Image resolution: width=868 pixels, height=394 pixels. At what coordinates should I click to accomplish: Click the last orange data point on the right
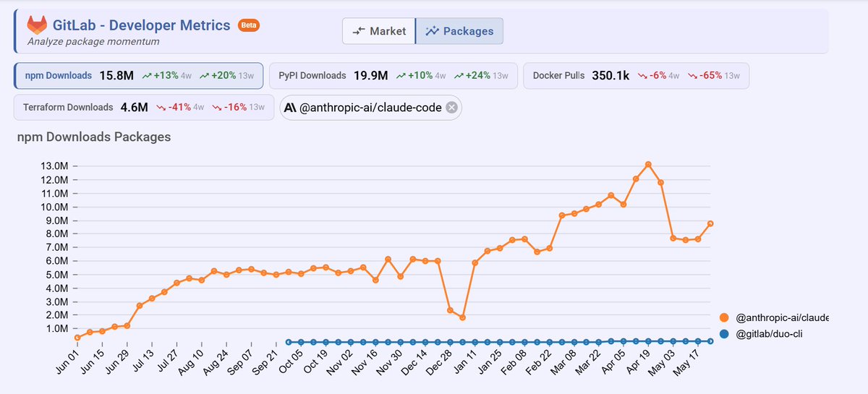(x=710, y=223)
